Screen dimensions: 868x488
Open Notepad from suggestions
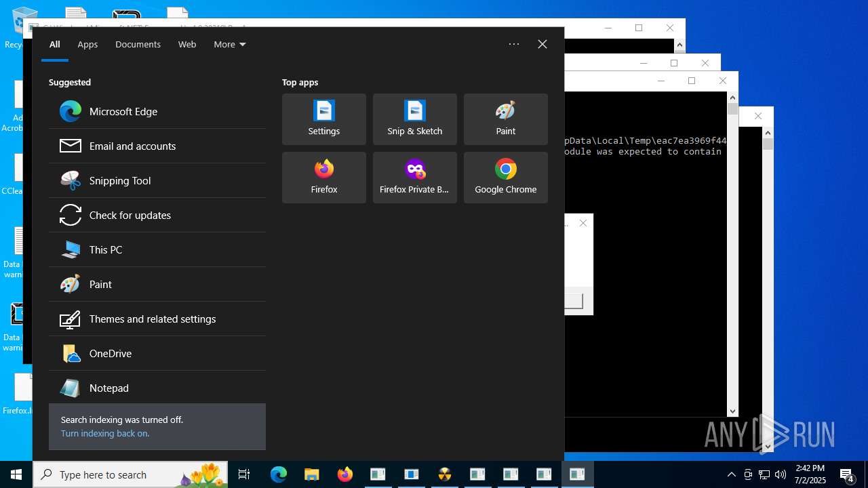[157, 388]
